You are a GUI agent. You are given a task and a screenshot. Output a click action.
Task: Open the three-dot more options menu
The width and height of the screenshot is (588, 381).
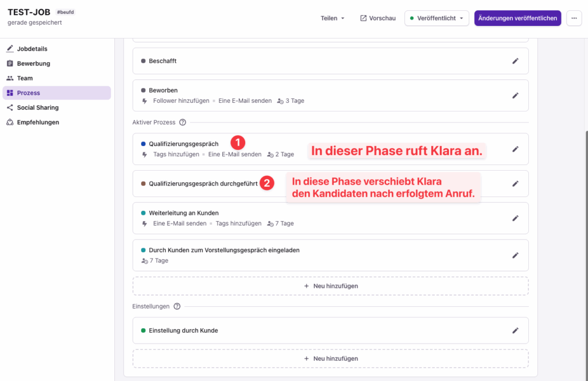(x=574, y=18)
